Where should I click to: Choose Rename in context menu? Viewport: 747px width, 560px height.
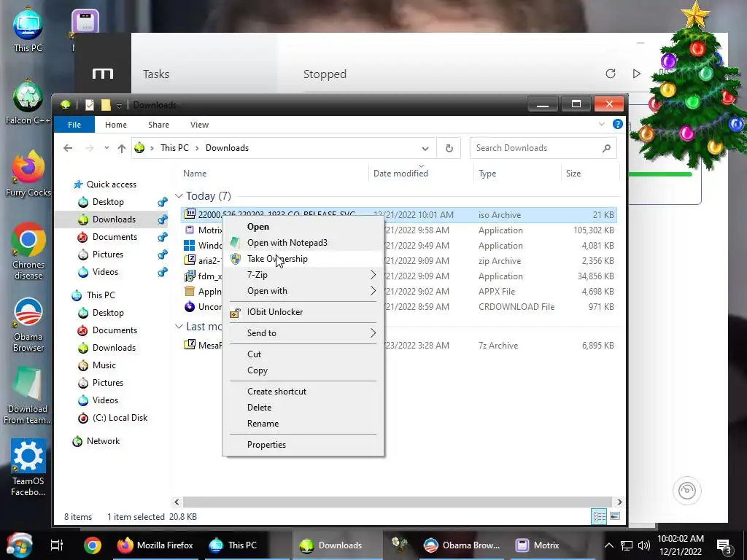pyautogui.click(x=303, y=424)
